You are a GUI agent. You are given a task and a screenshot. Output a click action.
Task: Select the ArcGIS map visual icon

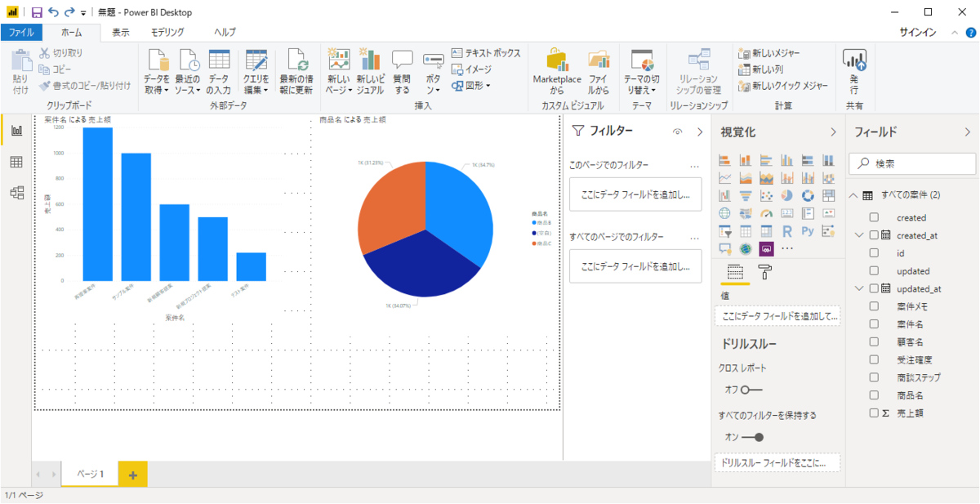(746, 249)
